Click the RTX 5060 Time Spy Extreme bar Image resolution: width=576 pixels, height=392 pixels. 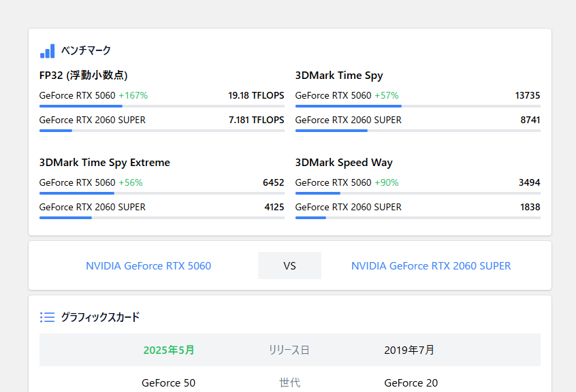click(x=161, y=193)
